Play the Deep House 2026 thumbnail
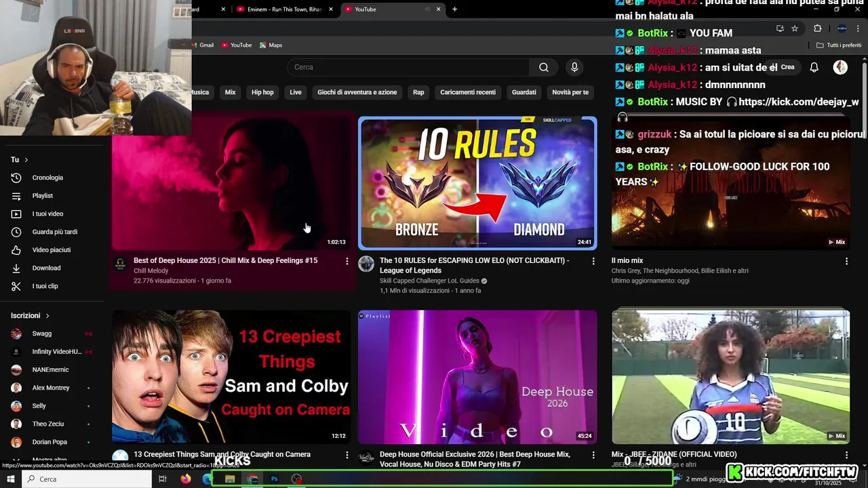 (477, 377)
